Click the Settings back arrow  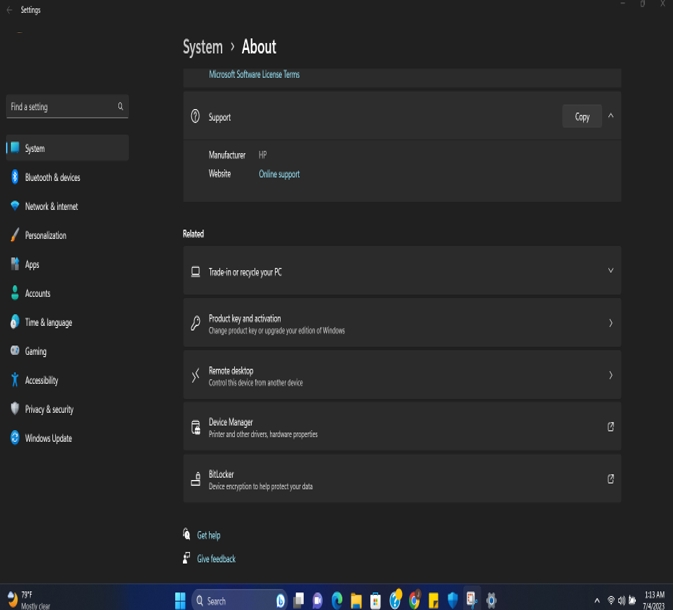(x=9, y=9)
